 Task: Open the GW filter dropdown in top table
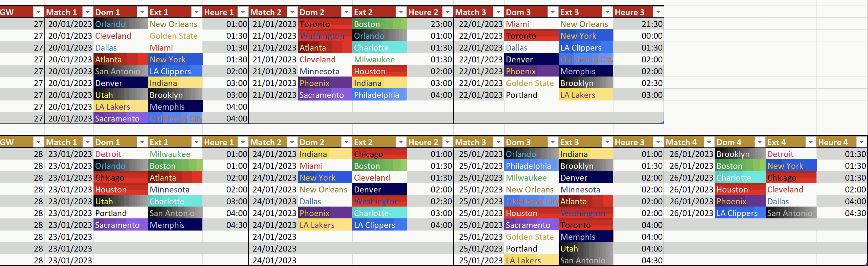[x=38, y=12]
